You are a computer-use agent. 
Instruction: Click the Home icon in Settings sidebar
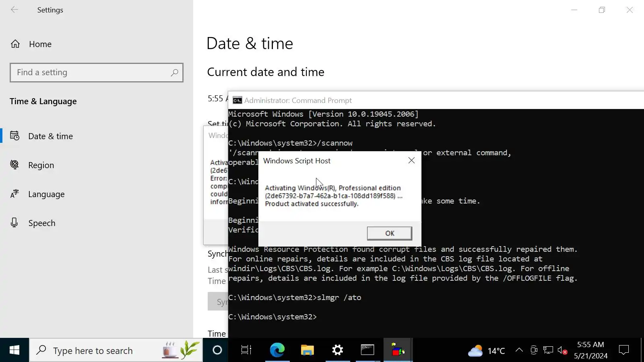pyautogui.click(x=15, y=44)
